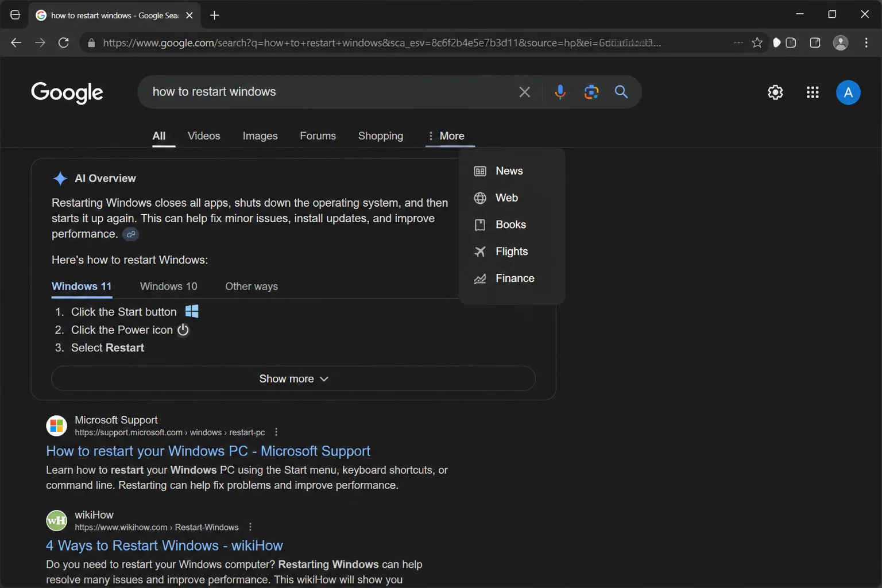Open the browser three-dot menu
This screenshot has height=588, width=882.
coord(866,42)
